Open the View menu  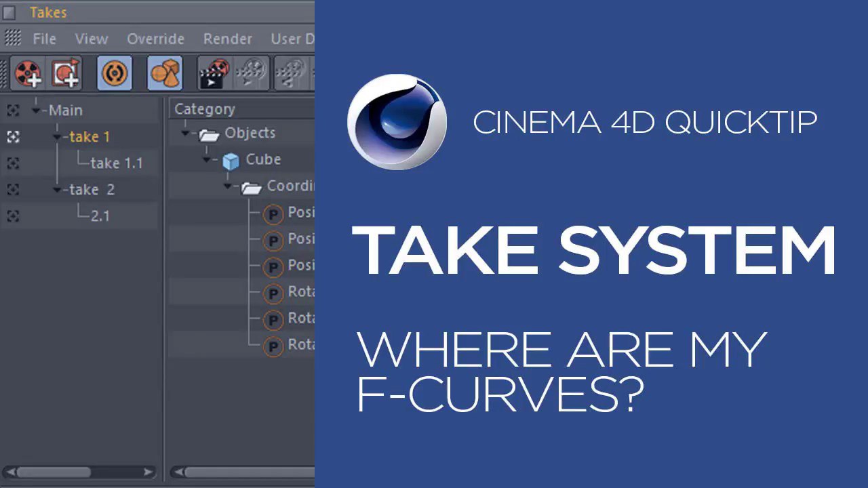(92, 39)
